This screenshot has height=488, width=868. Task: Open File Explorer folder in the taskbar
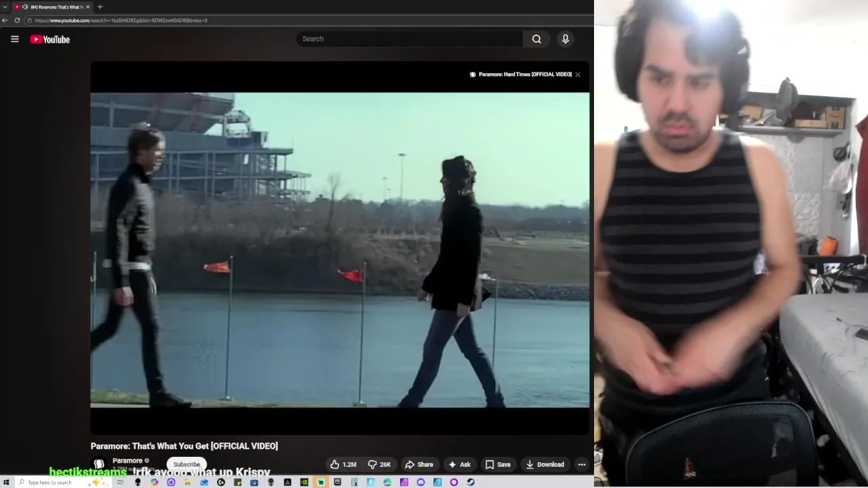point(187,482)
